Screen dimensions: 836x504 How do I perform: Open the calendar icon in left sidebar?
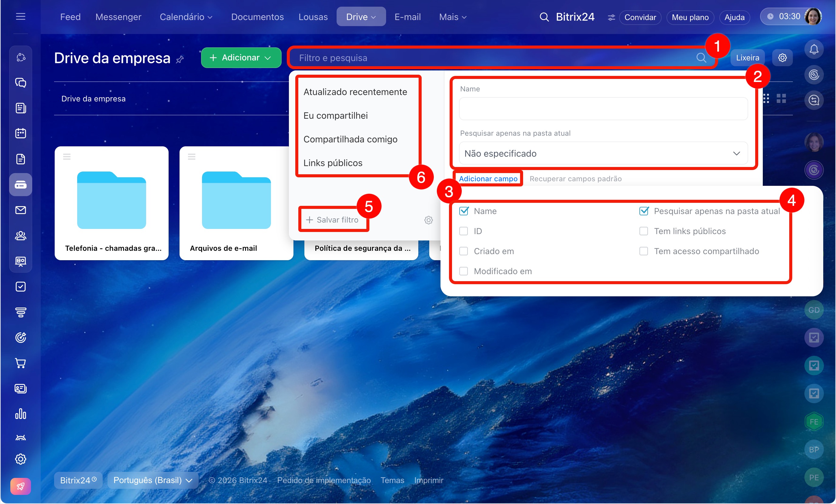point(21,133)
